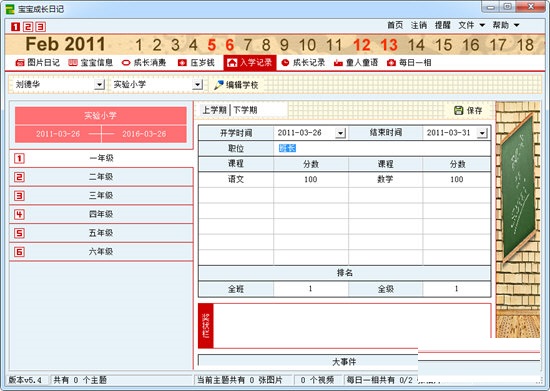Click the 语文 score 100 cell

point(311,180)
